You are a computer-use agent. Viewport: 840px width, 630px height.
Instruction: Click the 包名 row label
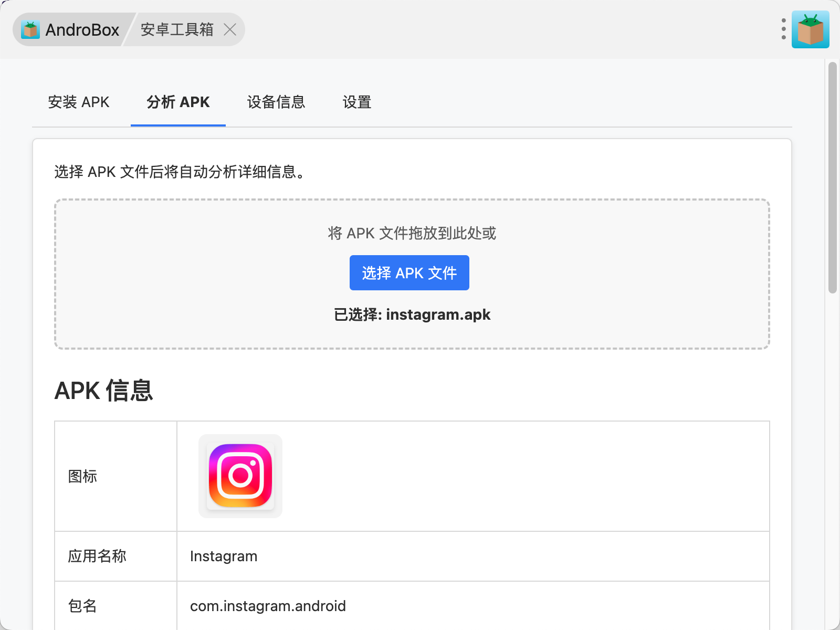82,606
